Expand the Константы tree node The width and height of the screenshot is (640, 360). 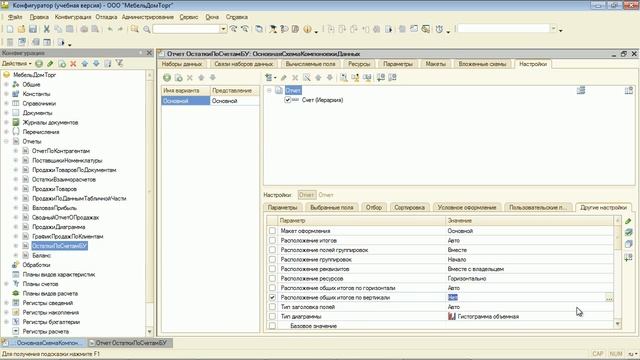pos(6,94)
